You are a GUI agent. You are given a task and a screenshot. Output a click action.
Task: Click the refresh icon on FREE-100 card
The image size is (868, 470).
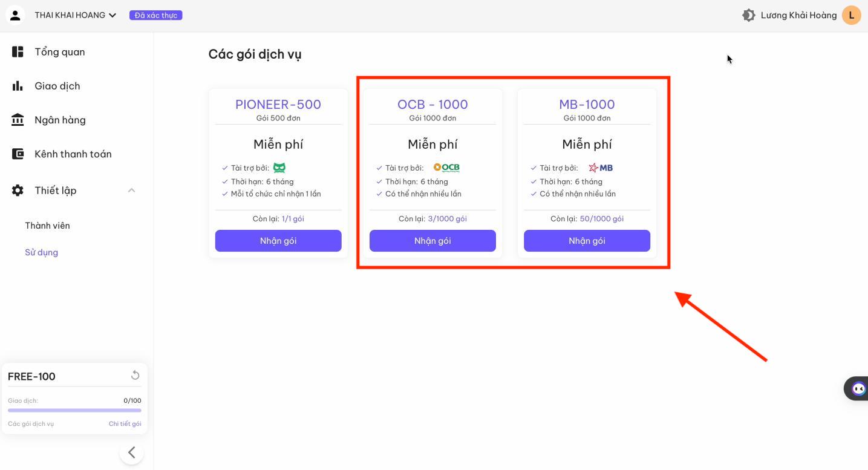(x=135, y=376)
